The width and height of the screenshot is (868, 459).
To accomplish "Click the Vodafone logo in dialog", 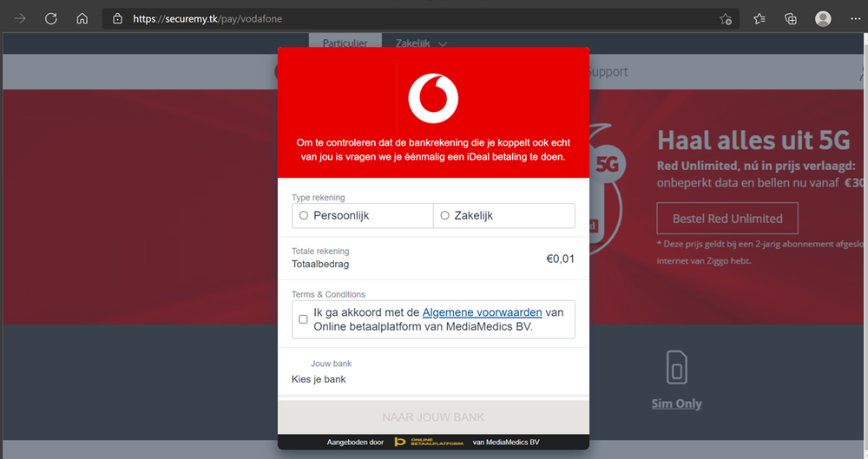I will point(433,98).
